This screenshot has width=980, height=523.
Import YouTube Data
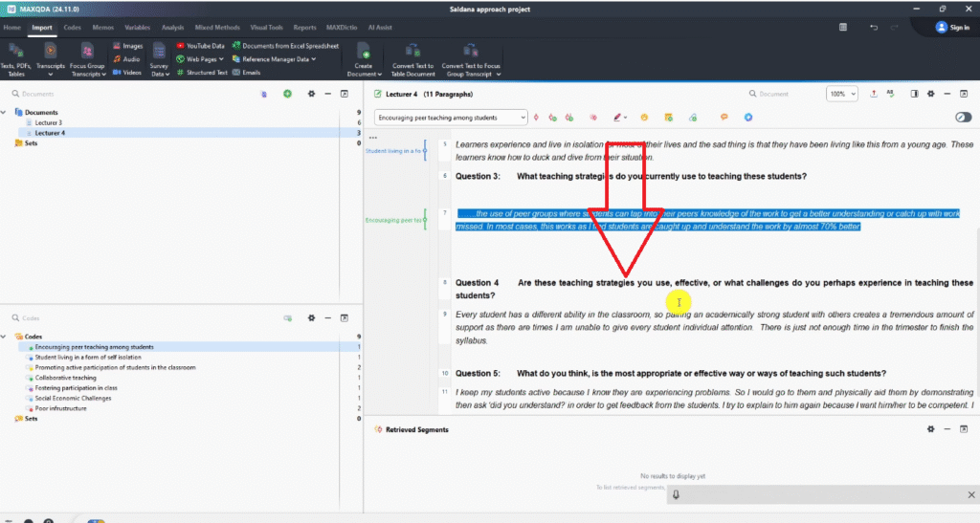pos(200,46)
